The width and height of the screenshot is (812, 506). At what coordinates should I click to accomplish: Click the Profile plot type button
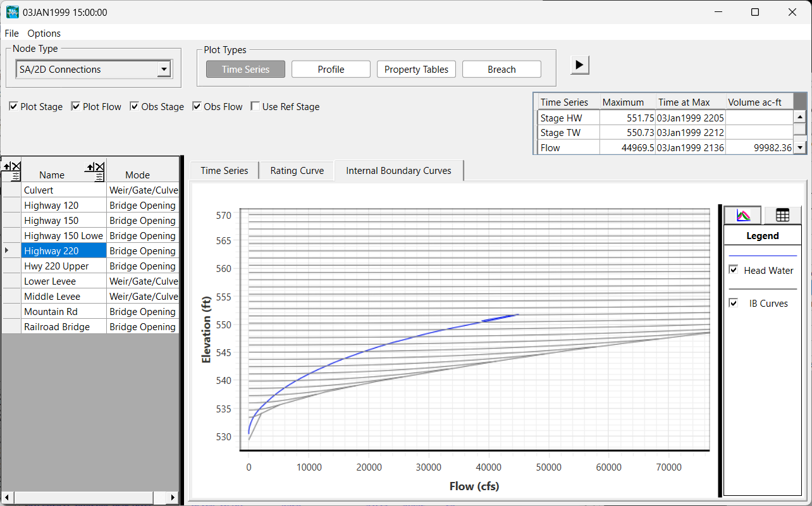click(x=331, y=70)
